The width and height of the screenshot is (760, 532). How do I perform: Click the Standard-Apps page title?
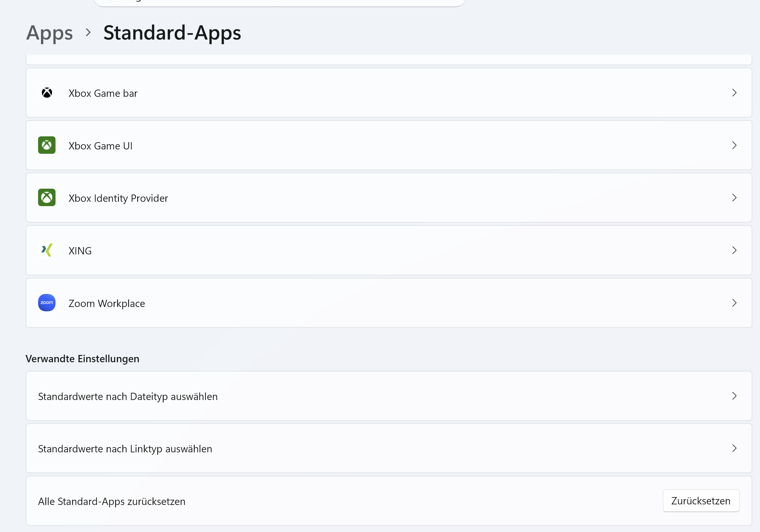point(172,33)
